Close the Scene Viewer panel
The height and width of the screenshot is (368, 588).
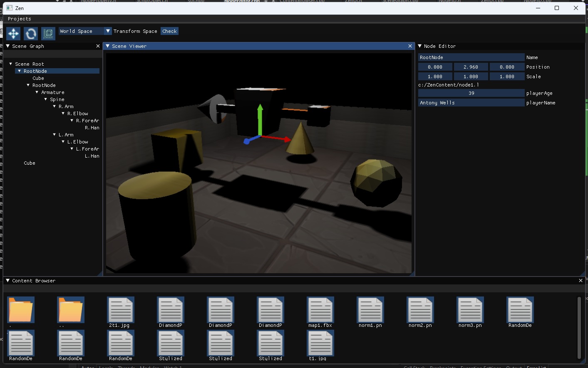click(410, 46)
